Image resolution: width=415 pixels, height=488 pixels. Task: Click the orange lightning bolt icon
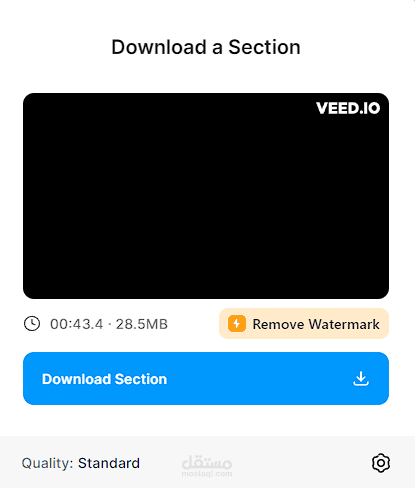point(237,323)
